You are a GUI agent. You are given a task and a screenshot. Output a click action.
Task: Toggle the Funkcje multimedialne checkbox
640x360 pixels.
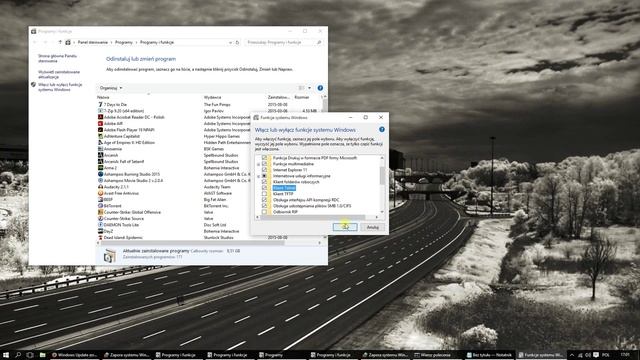pyautogui.click(x=264, y=164)
